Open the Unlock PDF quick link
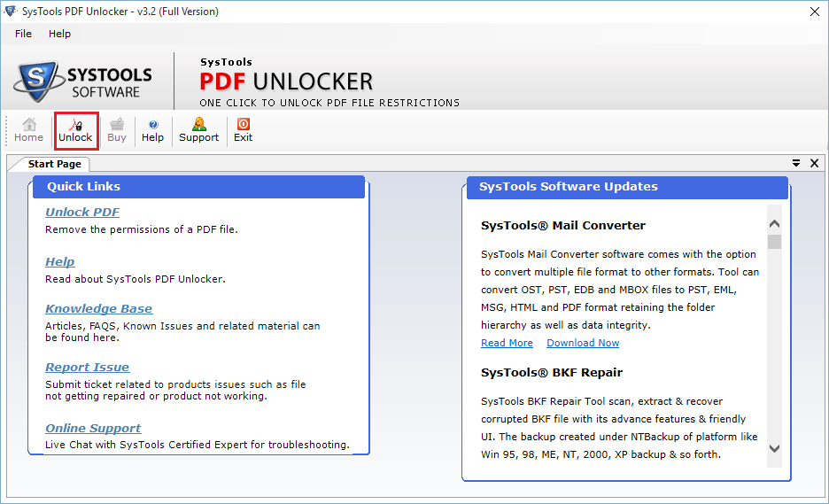 (82, 213)
